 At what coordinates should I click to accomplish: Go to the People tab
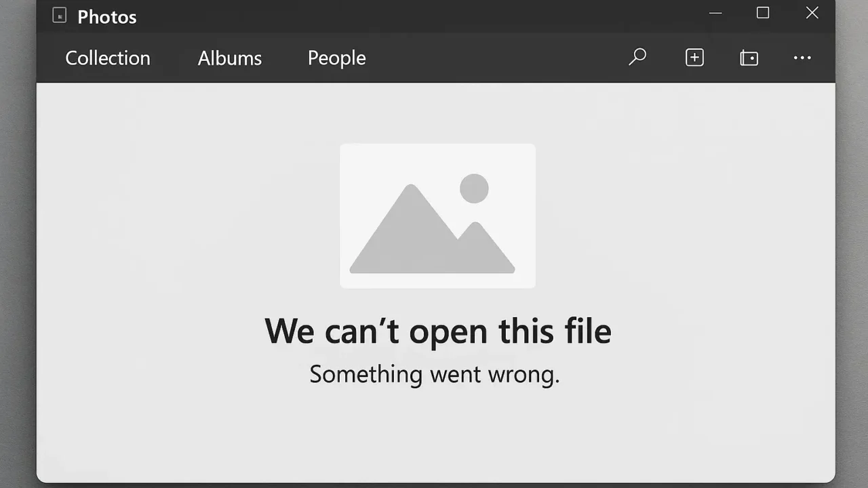pos(337,58)
